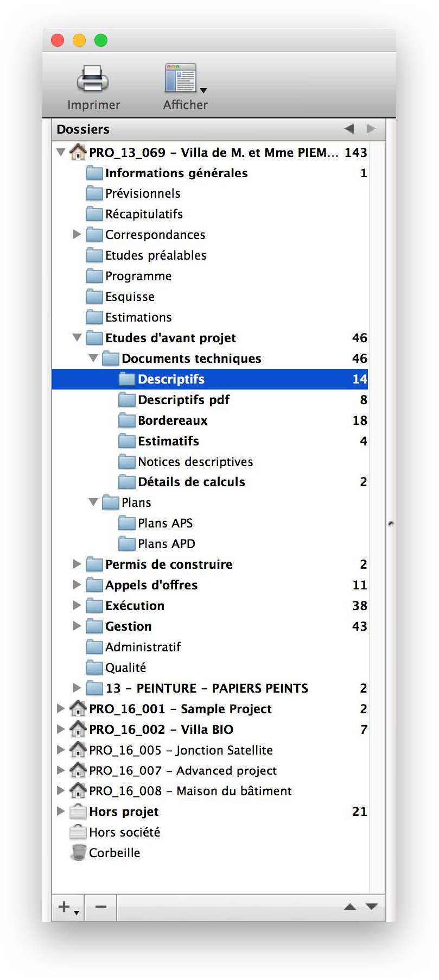The width and height of the screenshot is (439, 980).
Task: Click the back navigation arrow in Dossiers header
Action: tap(349, 129)
